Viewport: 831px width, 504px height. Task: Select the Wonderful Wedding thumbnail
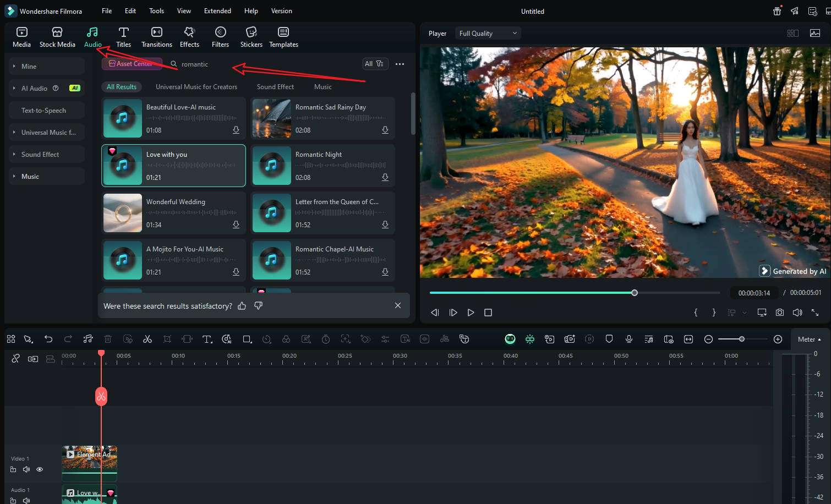pos(123,213)
